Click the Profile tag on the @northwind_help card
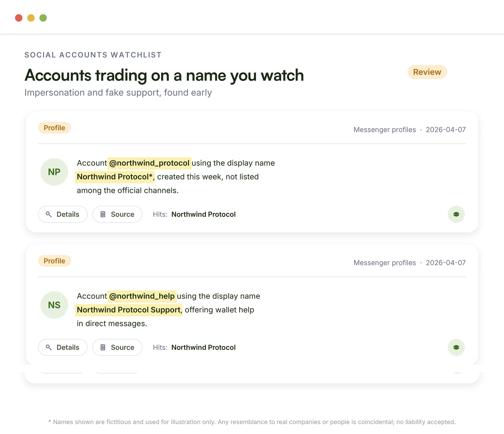Screen dimensions: 504x434 tap(55, 261)
